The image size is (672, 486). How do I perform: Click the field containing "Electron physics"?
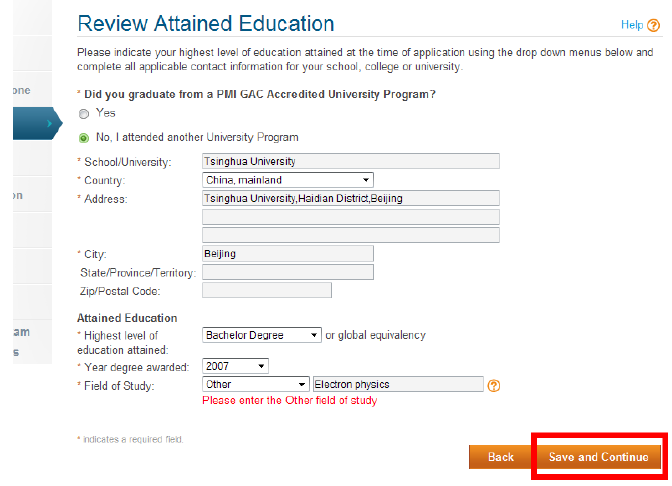click(x=397, y=384)
